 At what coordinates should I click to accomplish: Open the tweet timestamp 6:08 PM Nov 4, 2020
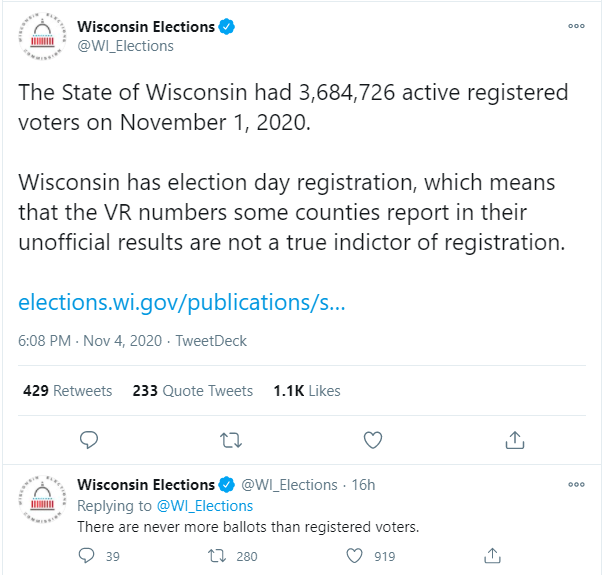click(x=90, y=341)
